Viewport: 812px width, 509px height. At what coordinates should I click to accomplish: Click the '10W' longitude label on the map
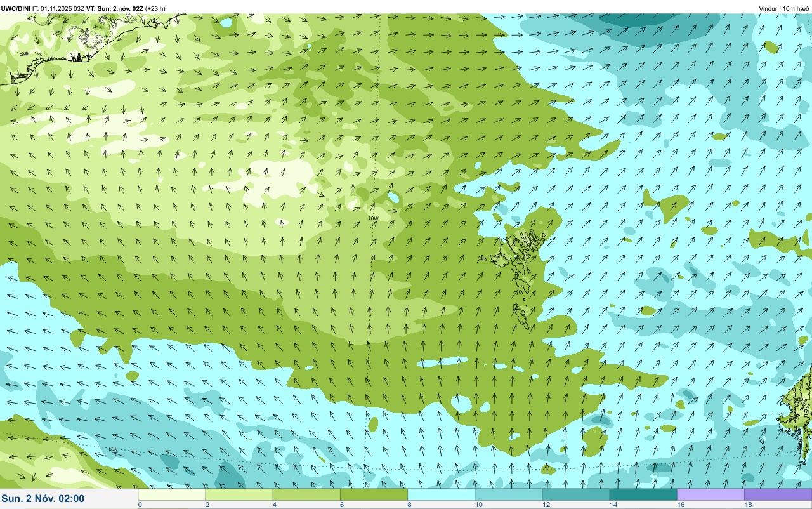[x=373, y=218]
